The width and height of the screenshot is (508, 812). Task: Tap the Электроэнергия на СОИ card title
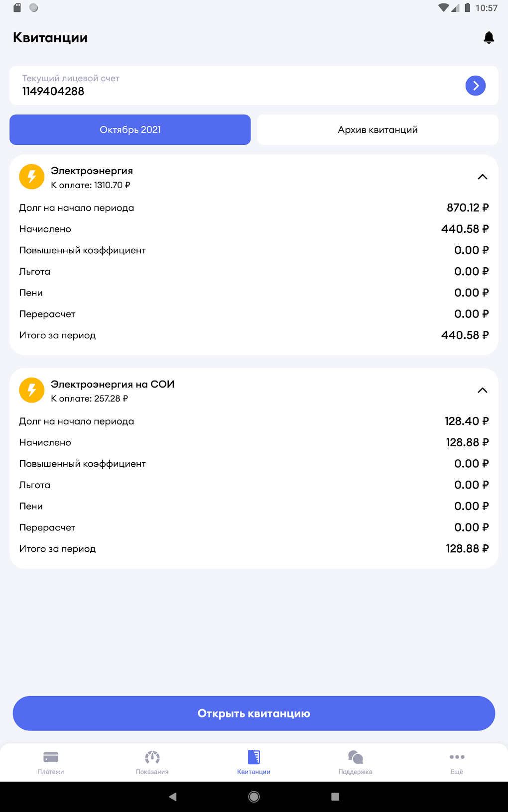coord(113,384)
